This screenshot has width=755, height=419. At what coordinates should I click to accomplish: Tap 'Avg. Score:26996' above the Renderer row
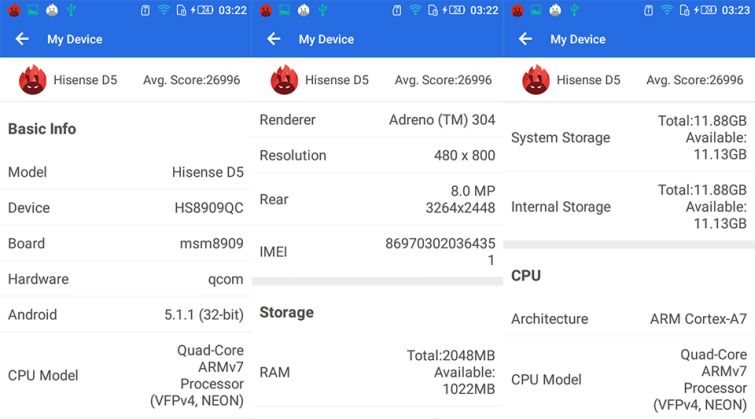tap(443, 80)
